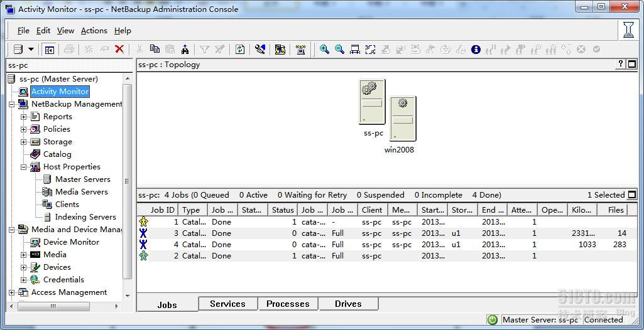Open Device Monitor in the tree
Viewport: 644px width, 330px height.
tap(71, 242)
